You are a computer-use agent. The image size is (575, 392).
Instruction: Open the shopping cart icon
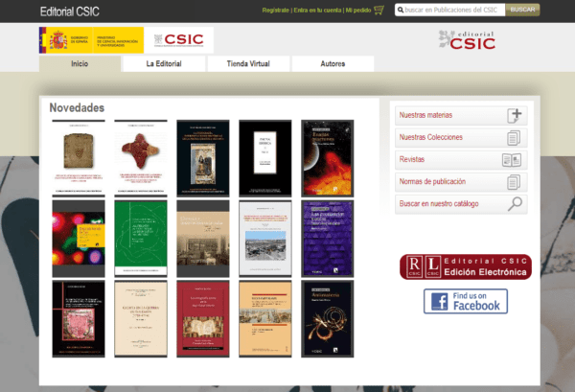pos(379,10)
